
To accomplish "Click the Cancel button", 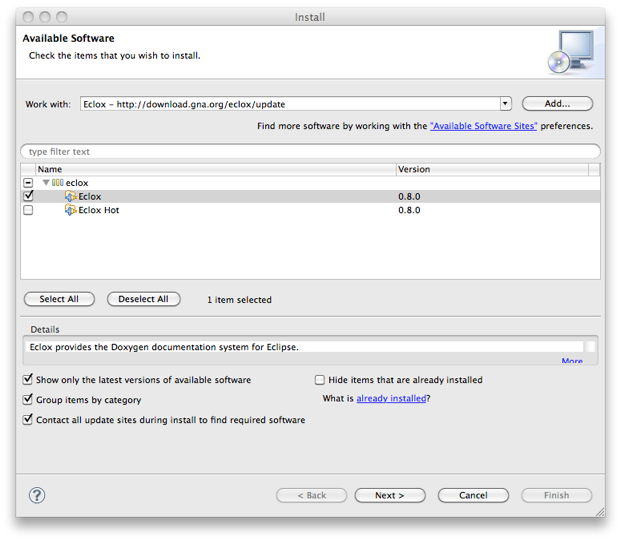I will 473,495.
